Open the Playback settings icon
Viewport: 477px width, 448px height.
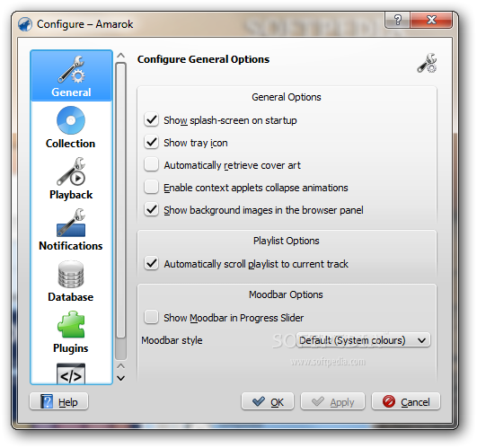click(x=71, y=171)
